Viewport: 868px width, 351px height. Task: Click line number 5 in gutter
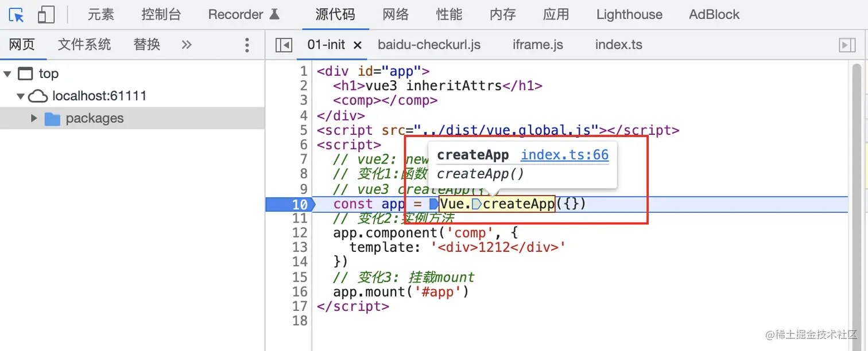click(304, 130)
